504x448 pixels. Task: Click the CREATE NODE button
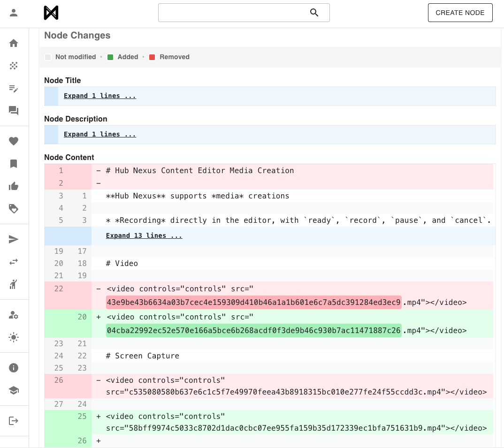pyautogui.click(x=460, y=13)
